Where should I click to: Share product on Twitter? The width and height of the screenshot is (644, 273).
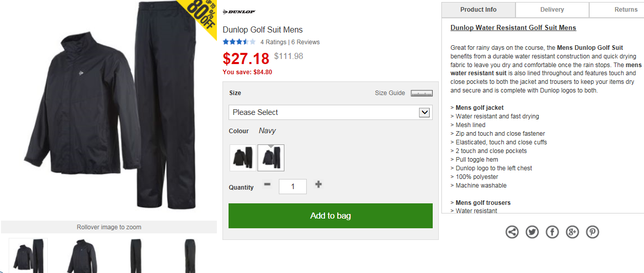[x=532, y=232]
